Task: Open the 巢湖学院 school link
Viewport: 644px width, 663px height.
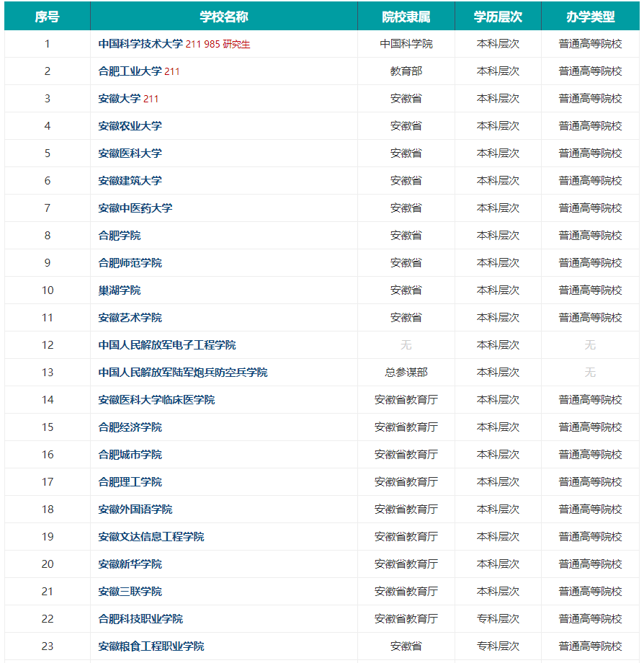Action: click(119, 290)
